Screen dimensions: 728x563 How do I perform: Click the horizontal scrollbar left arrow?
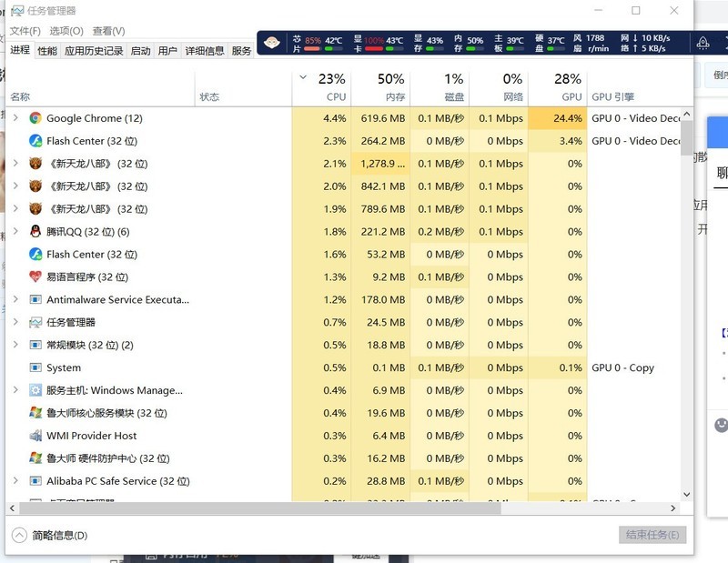click(x=12, y=508)
